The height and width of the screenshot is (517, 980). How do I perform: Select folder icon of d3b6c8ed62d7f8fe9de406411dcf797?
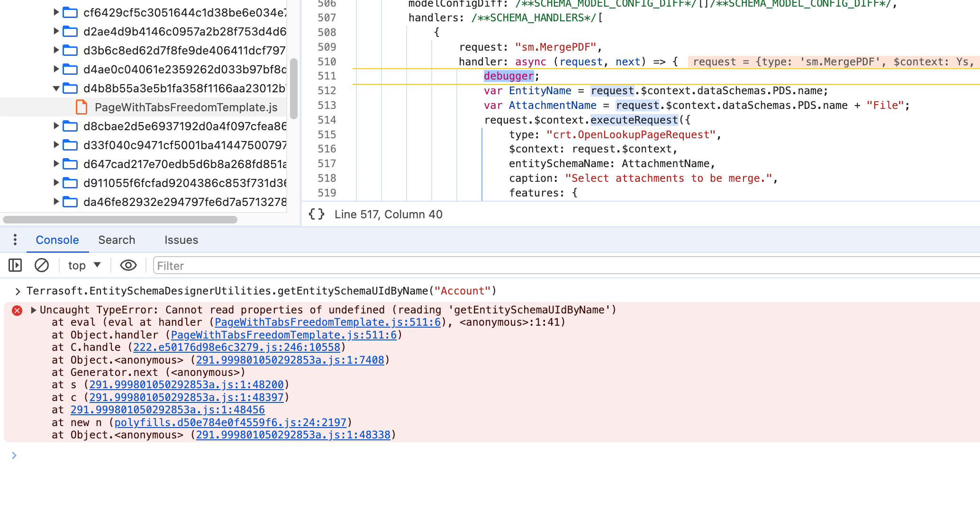71,50
